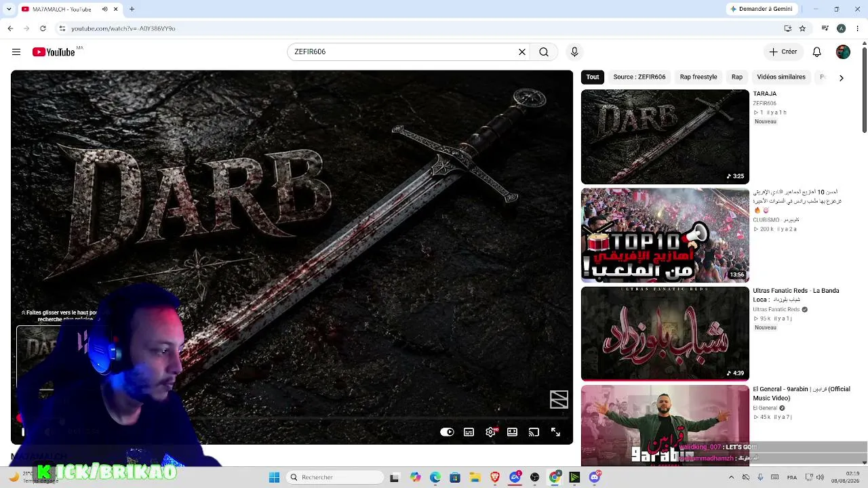This screenshot has height=488, width=868.
Task: Select the Source : ZEFIR606 chip
Action: click(639, 77)
